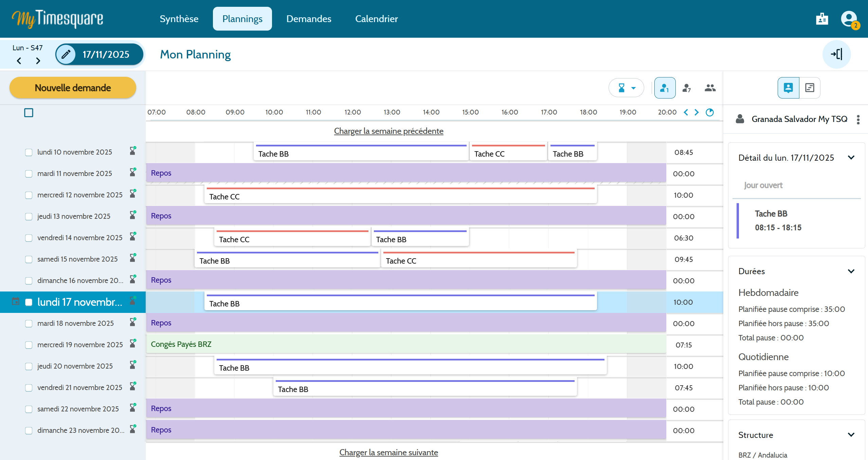The width and height of the screenshot is (868, 460).
Task: Open the hourglass filter dropdown
Action: 626,88
